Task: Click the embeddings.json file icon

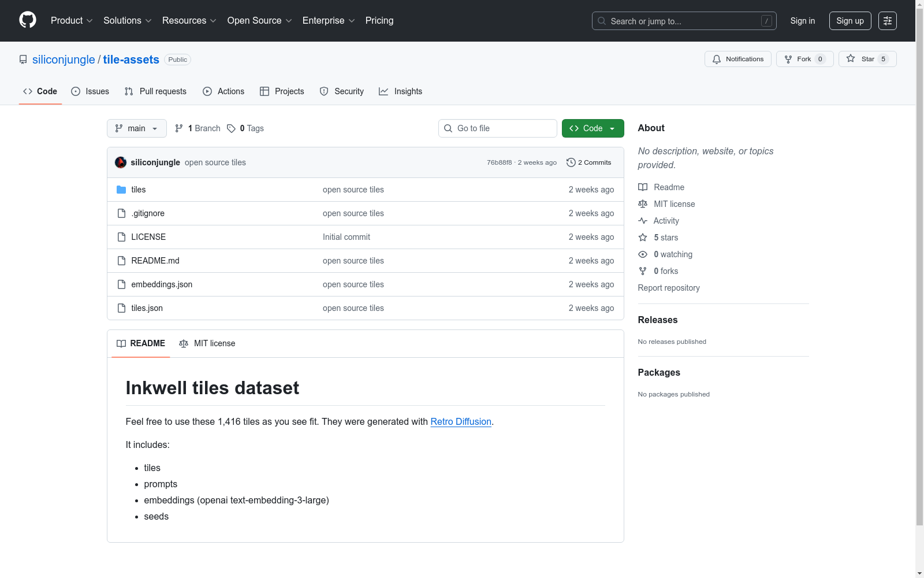Action: pyautogui.click(x=121, y=284)
